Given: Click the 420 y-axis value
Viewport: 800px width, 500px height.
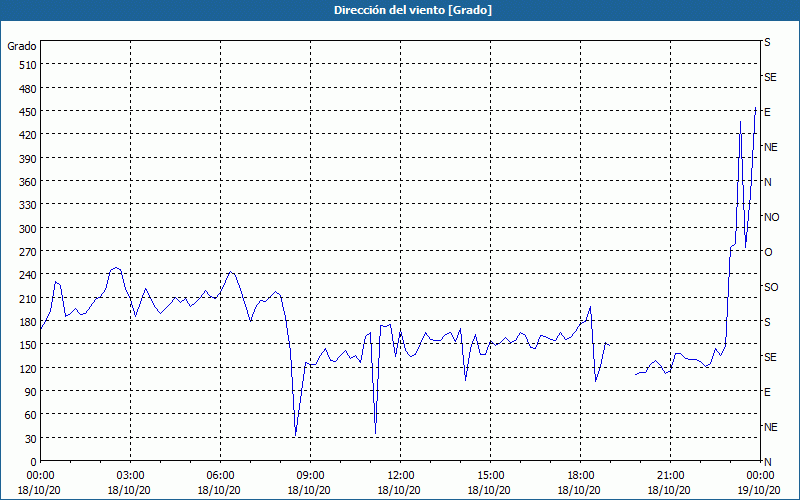Looking at the screenshot, I should [x=28, y=135].
